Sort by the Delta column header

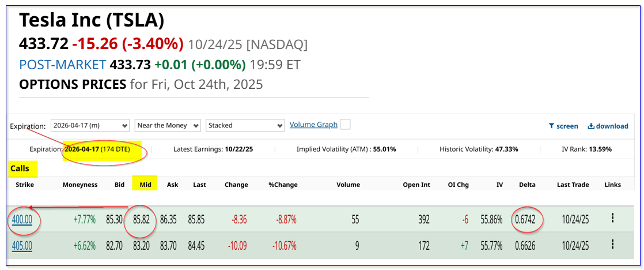(526, 185)
